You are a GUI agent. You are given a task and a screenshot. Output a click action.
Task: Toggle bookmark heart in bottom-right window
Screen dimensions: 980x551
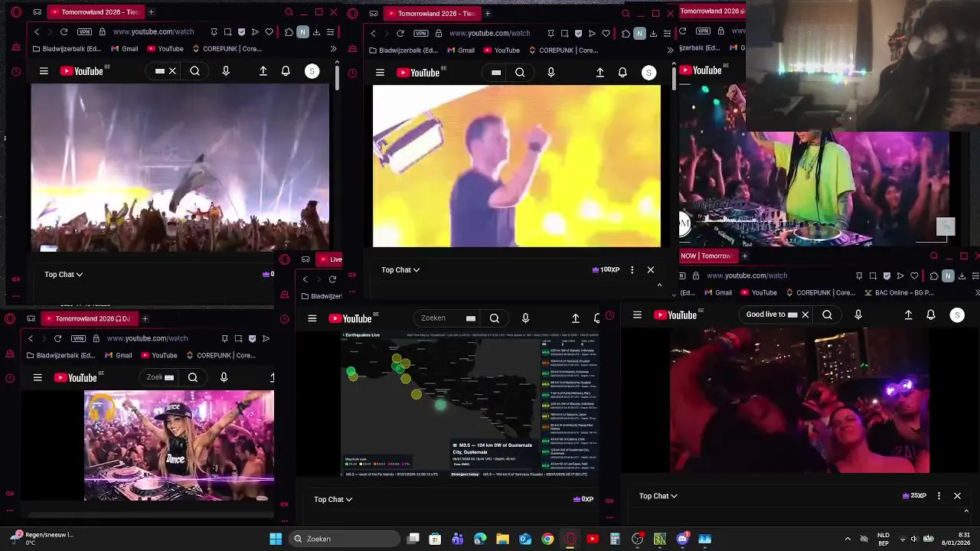[914, 275]
